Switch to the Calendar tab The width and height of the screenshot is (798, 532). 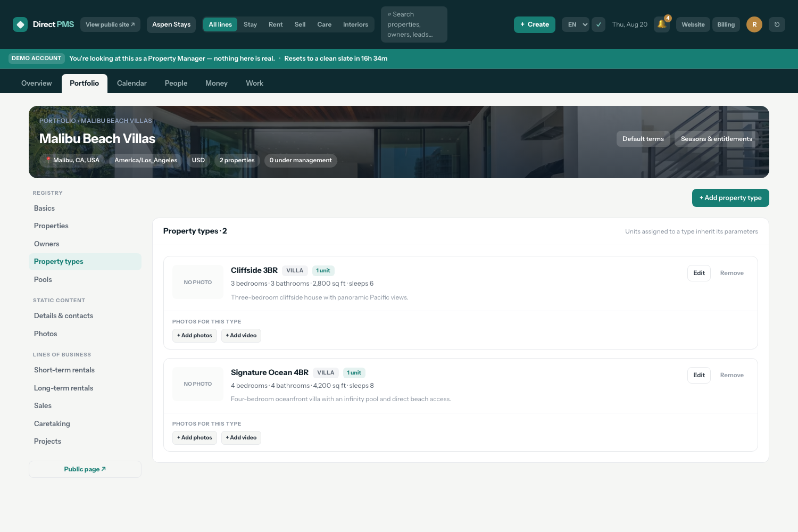click(132, 84)
